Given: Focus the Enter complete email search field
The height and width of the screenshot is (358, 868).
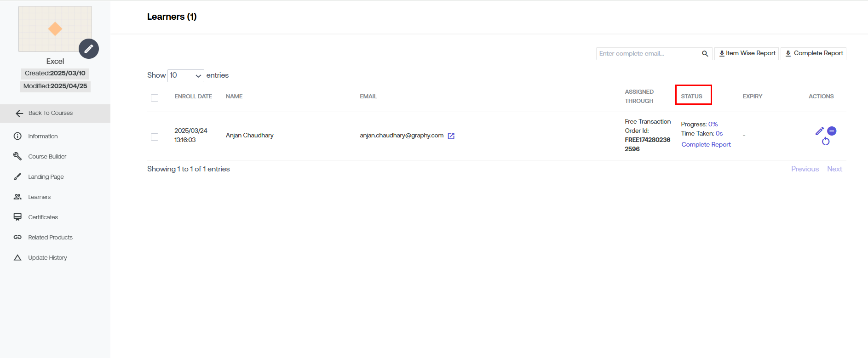Looking at the screenshot, I should click(647, 54).
